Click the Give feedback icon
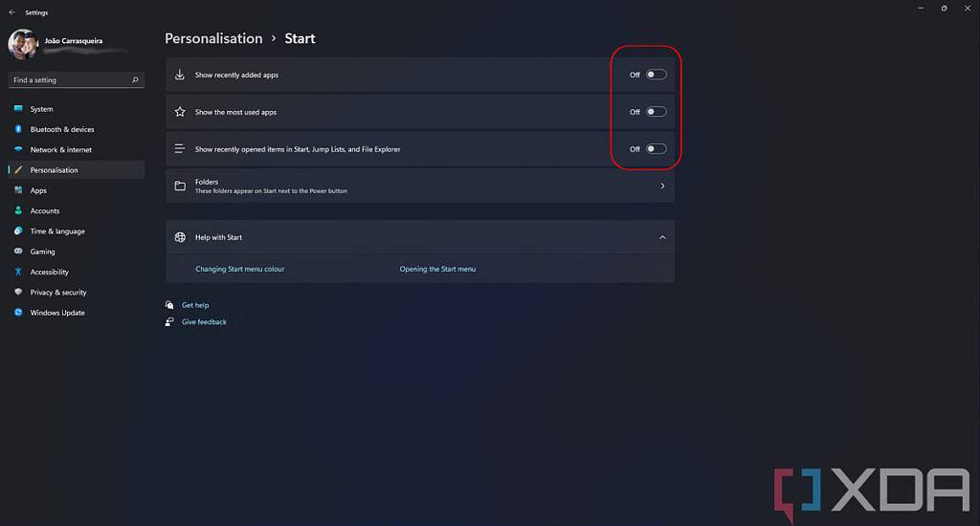980x526 pixels. [x=169, y=321]
